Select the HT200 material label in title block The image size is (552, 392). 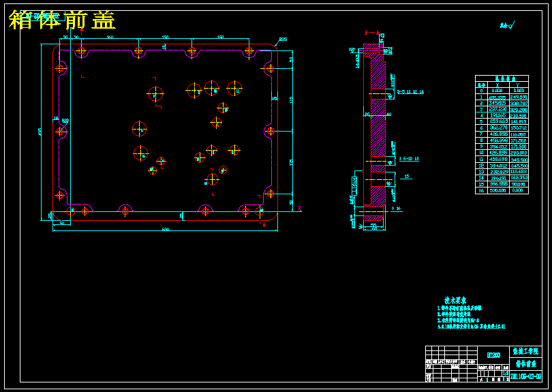(x=493, y=355)
